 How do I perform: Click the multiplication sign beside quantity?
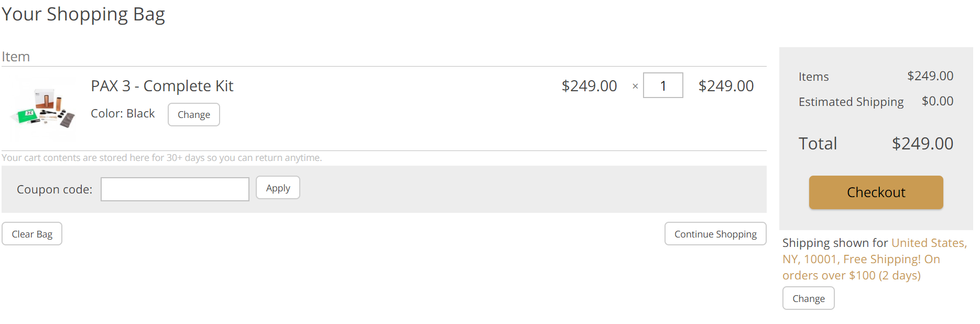(x=635, y=87)
